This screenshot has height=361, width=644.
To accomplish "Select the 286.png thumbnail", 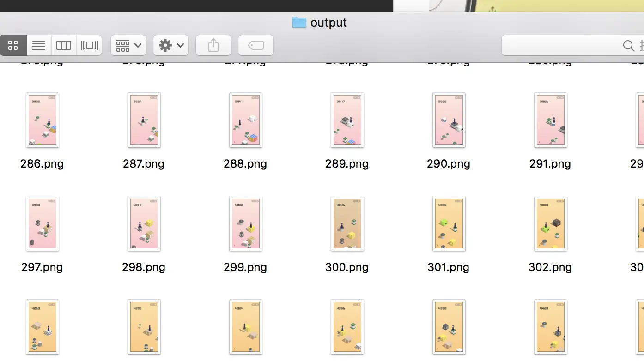I will (43, 120).
